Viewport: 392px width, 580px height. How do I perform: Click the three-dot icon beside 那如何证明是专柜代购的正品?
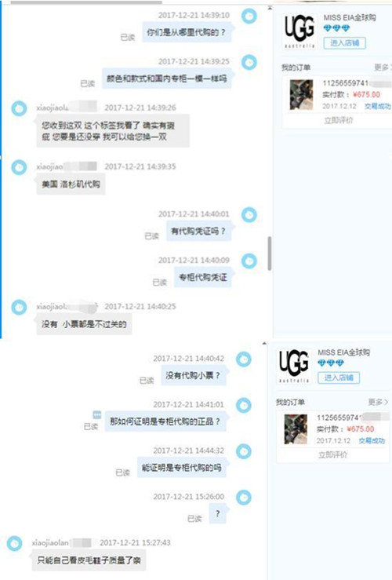point(96,414)
